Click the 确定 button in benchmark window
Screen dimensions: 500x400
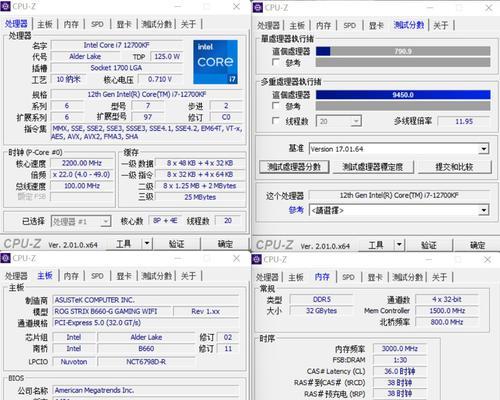point(477,245)
